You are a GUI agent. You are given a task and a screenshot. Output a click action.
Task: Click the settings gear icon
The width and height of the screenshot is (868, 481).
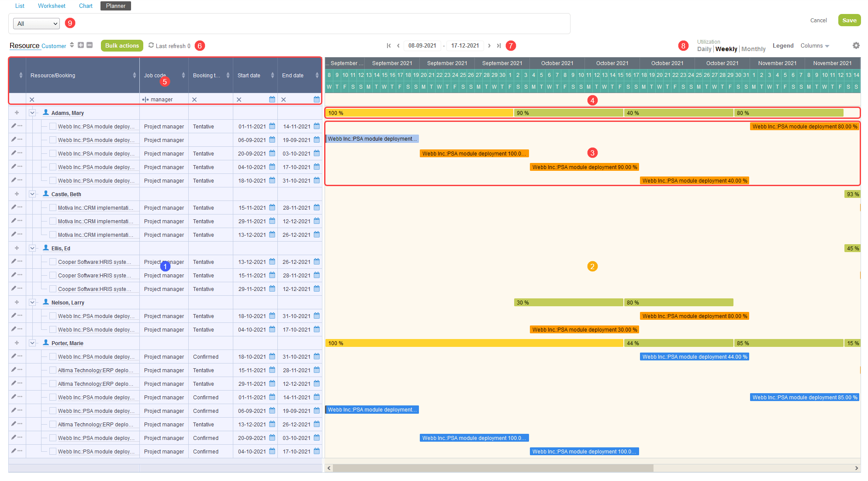[x=856, y=45]
